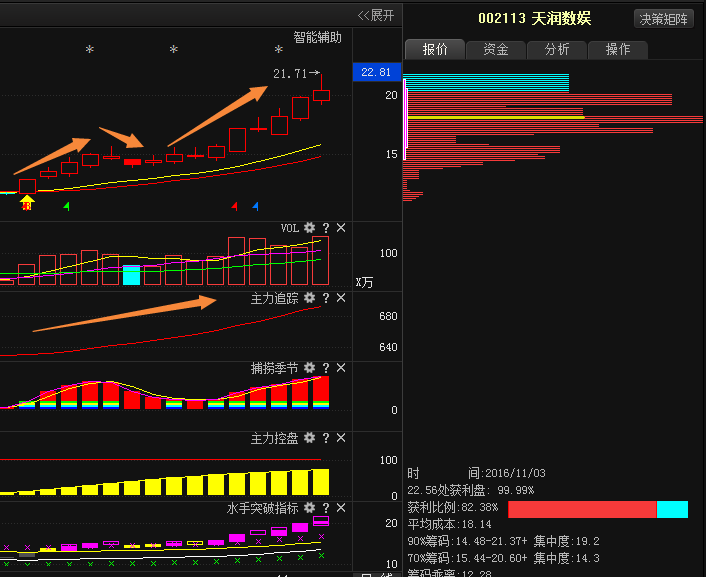Open settings gear of VOL indicator
Screen dimensions: 706x577
(309, 228)
